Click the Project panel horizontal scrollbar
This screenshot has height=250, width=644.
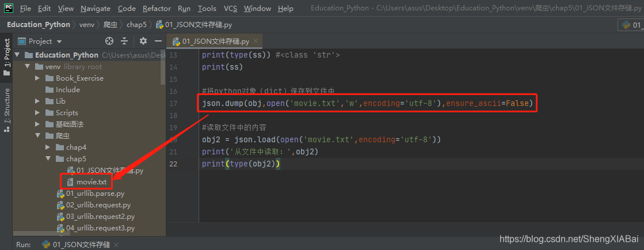(x=41, y=234)
